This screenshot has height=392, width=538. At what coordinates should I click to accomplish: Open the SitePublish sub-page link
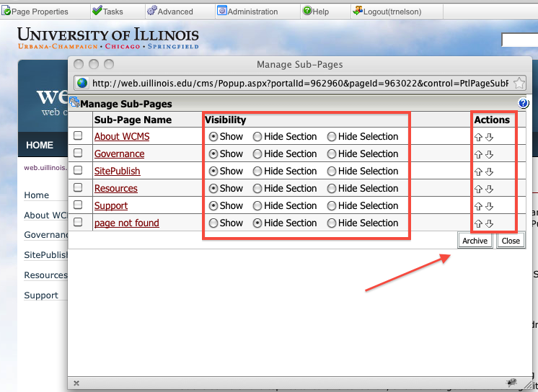pyautogui.click(x=117, y=171)
